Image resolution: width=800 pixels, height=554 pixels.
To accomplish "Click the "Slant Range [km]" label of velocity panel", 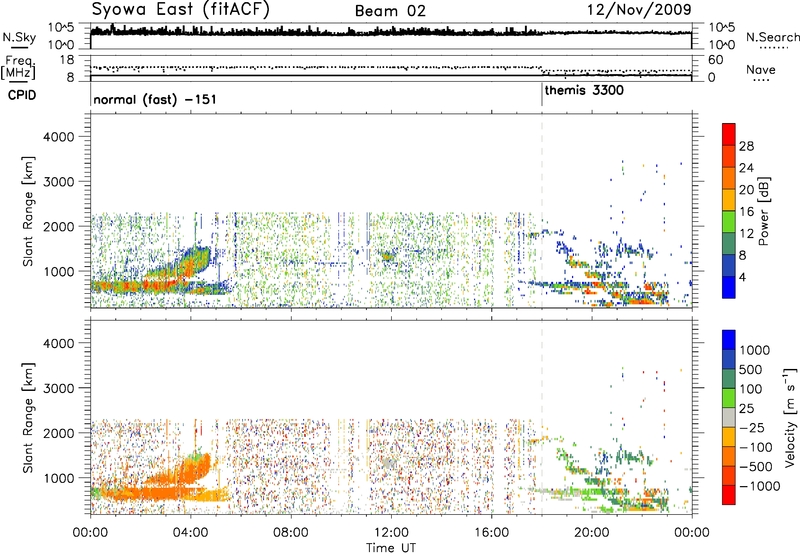I will [28, 418].
